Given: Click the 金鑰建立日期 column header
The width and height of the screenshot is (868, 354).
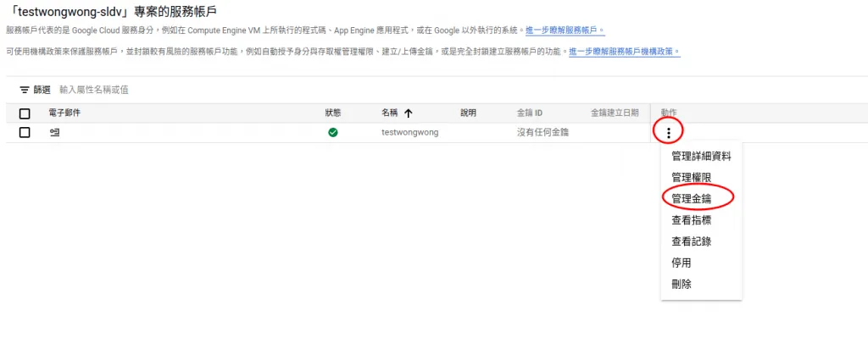Looking at the screenshot, I should 615,113.
